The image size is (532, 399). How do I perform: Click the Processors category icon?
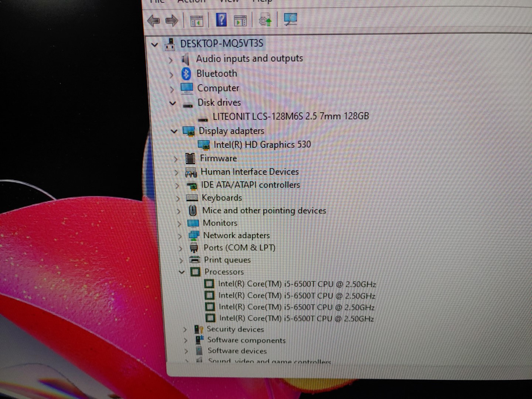click(195, 272)
